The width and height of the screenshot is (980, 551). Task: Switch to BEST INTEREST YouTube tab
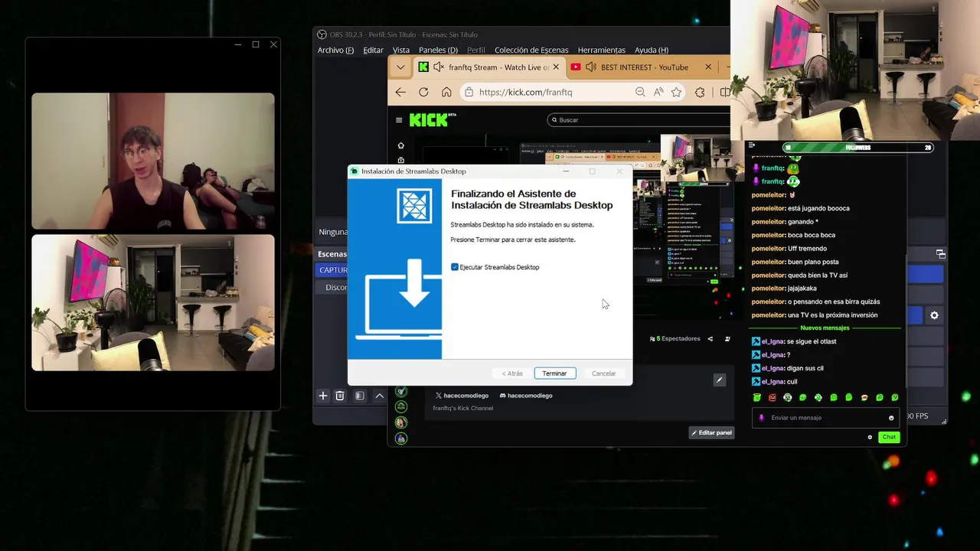(644, 67)
